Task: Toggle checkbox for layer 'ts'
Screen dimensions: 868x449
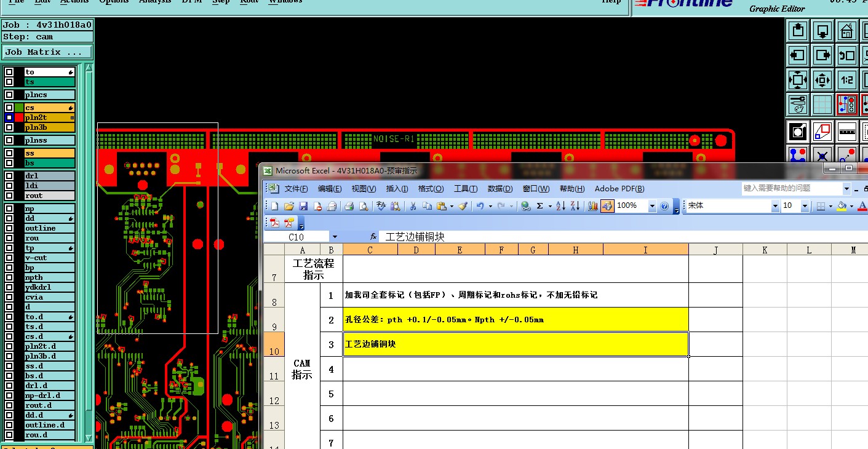Action: [x=9, y=82]
